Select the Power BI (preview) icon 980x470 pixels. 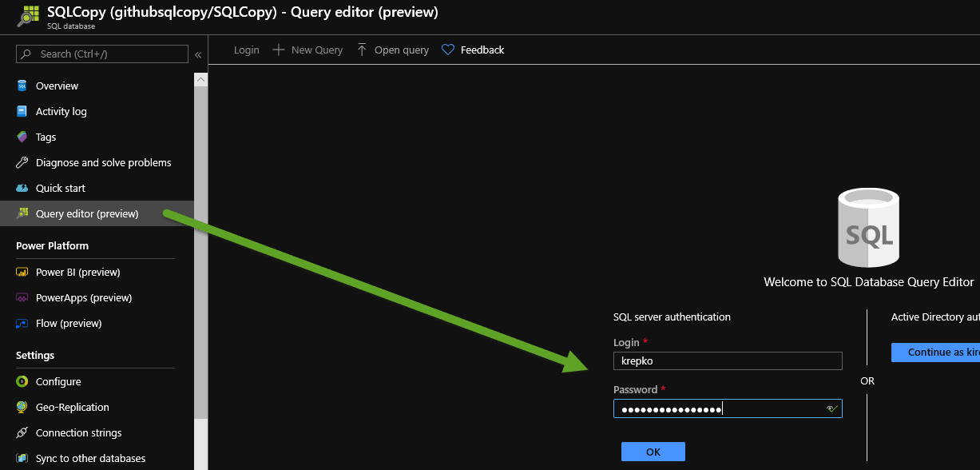pyautogui.click(x=22, y=272)
